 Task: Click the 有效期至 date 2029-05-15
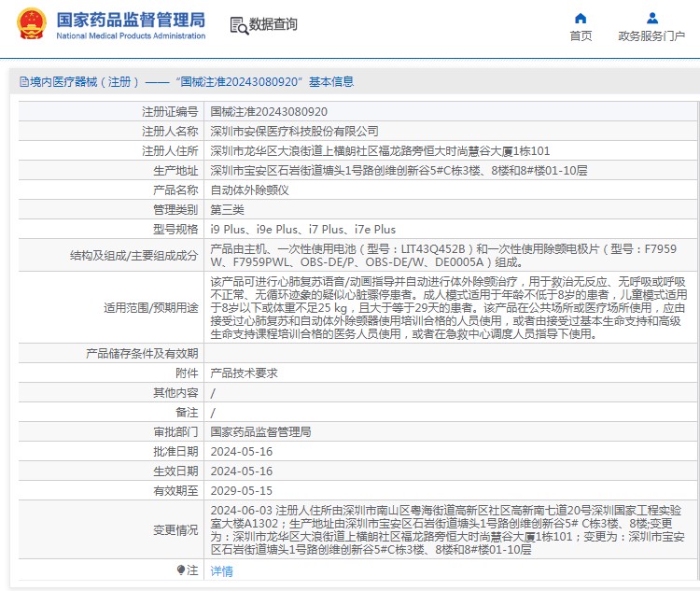[242, 490]
